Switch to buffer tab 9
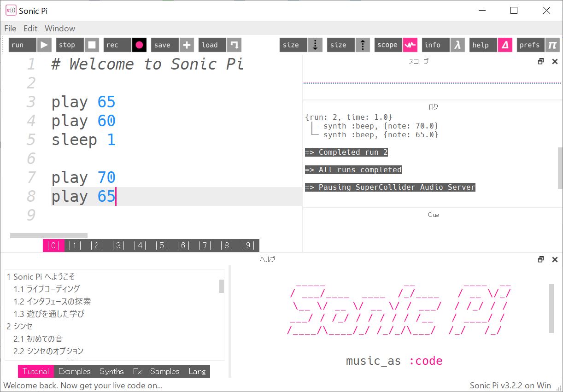This screenshot has width=563, height=392. 248,246
